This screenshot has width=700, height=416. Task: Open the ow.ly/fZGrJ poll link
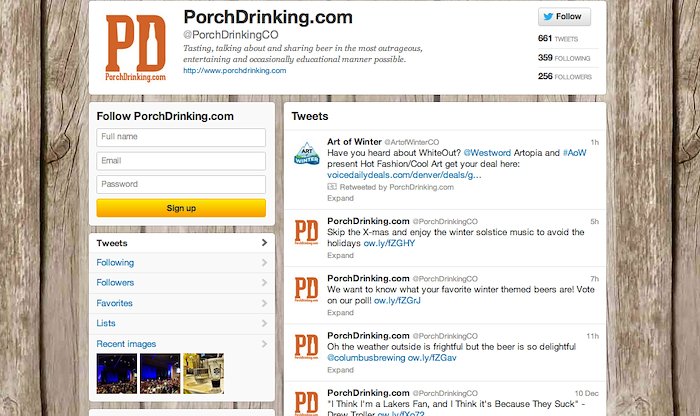[397, 300]
